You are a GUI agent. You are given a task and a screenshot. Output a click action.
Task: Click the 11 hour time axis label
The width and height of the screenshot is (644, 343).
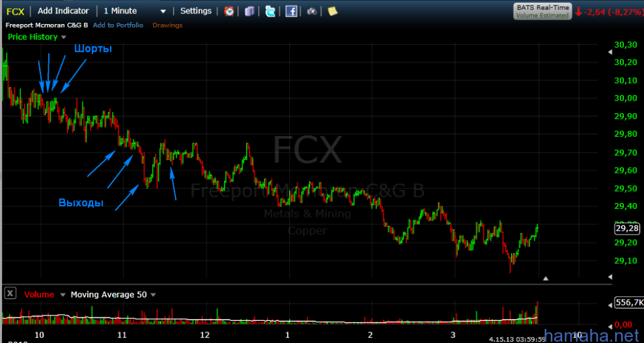(x=122, y=334)
